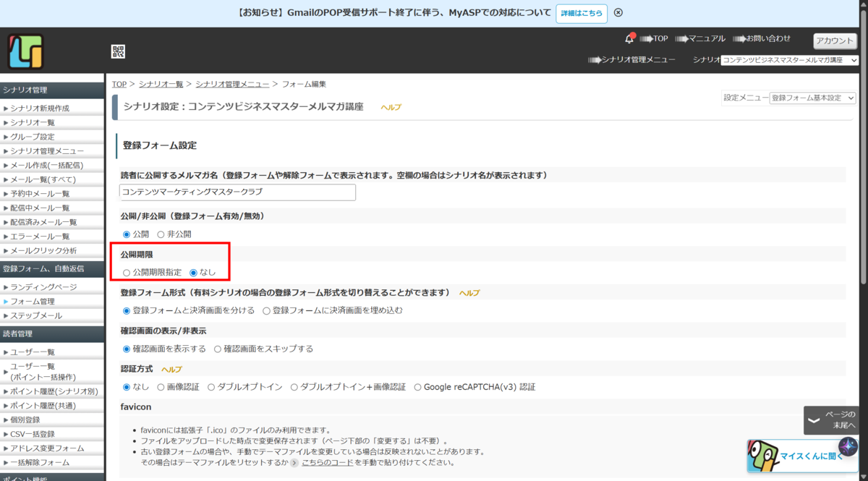Open ポイント履歴(シナリオ別) in the sidebar
Viewport: 868px width, 481px height.
click(x=54, y=391)
